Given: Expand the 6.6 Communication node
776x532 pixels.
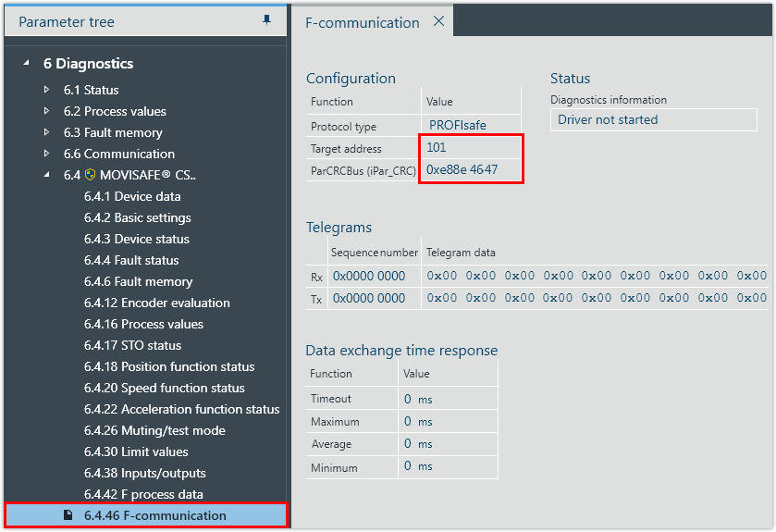Looking at the screenshot, I should (47, 154).
